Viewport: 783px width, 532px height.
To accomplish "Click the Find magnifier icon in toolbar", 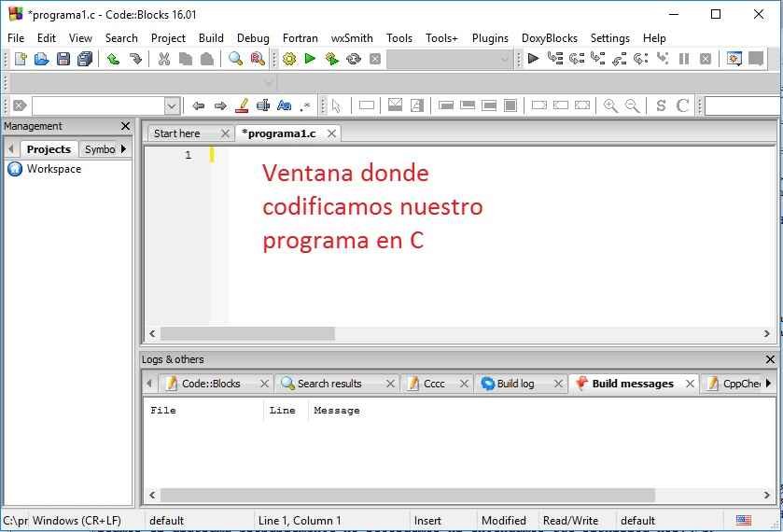I will (235, 59).
